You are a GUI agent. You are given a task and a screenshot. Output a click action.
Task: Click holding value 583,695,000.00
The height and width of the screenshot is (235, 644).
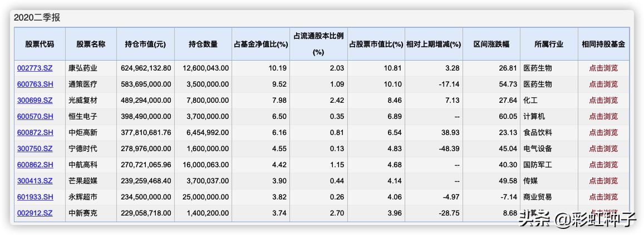(146, 84)
